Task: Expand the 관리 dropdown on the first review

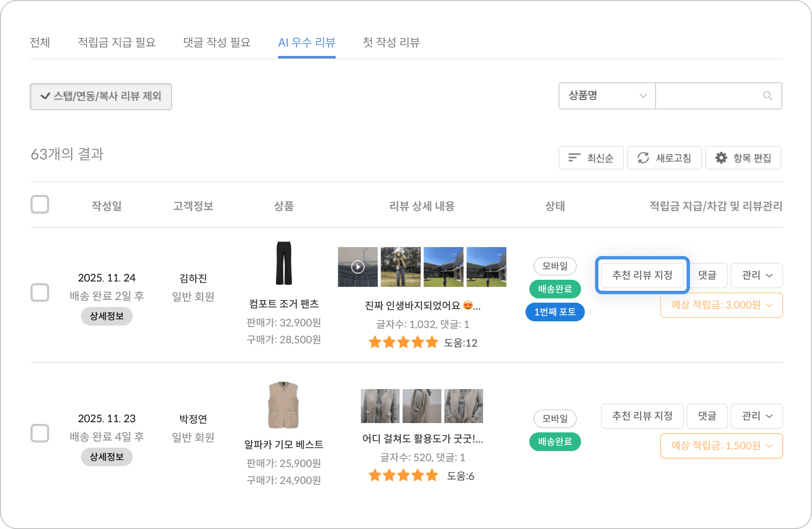Action: tap(756, 276)
